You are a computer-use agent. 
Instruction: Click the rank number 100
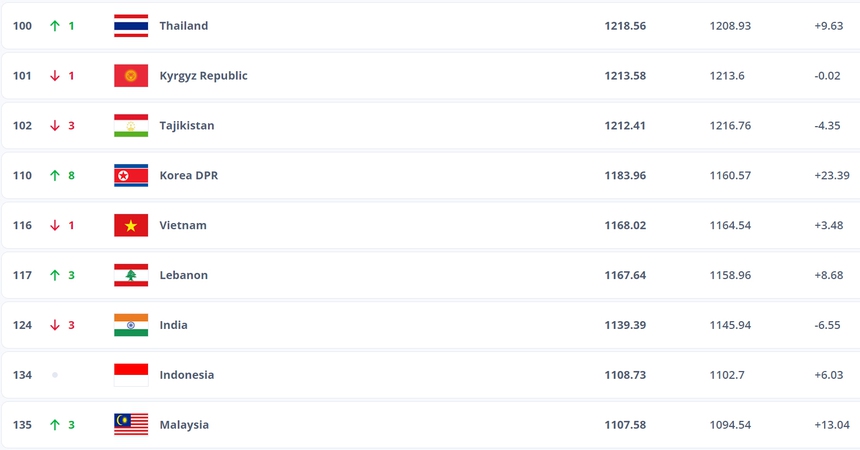pyautogui.click(x=22, y=26)
